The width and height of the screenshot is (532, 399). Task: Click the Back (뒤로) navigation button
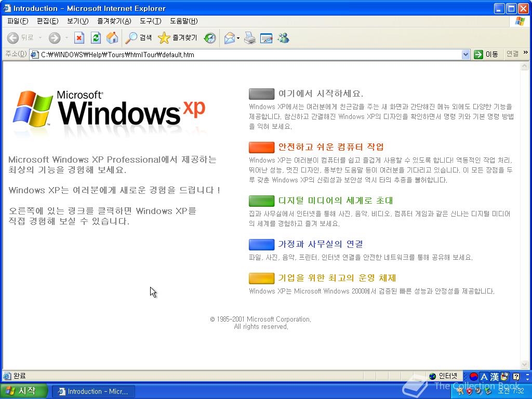coord(20,37)
